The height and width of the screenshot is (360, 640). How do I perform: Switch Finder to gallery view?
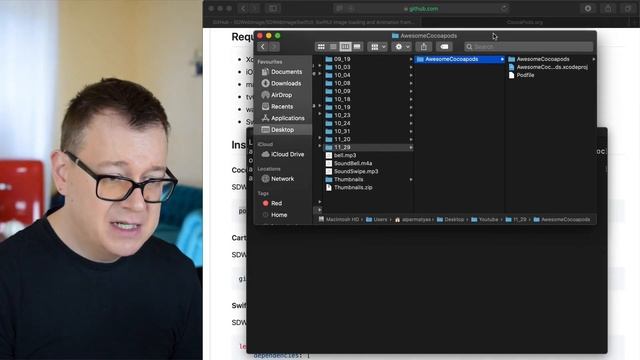click(x=357, y=47)
